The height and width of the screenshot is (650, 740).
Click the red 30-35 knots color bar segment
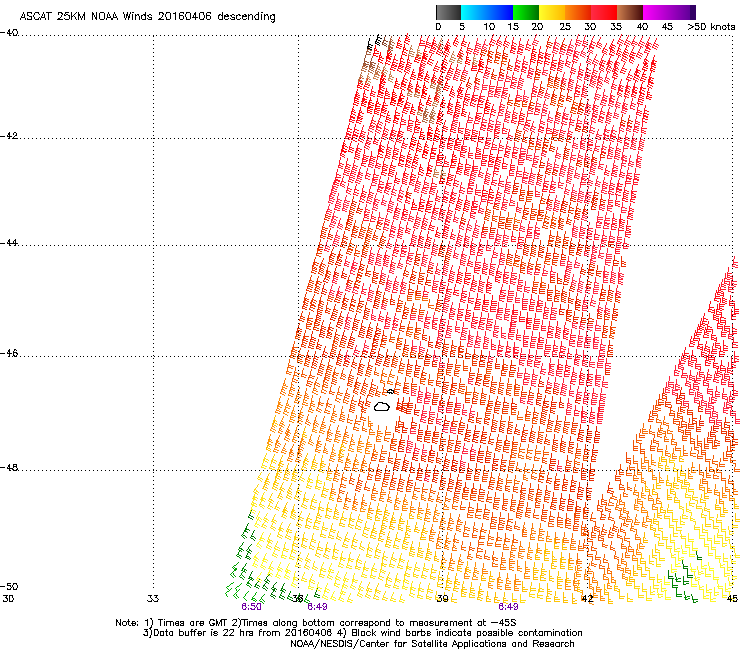(604, 12)
